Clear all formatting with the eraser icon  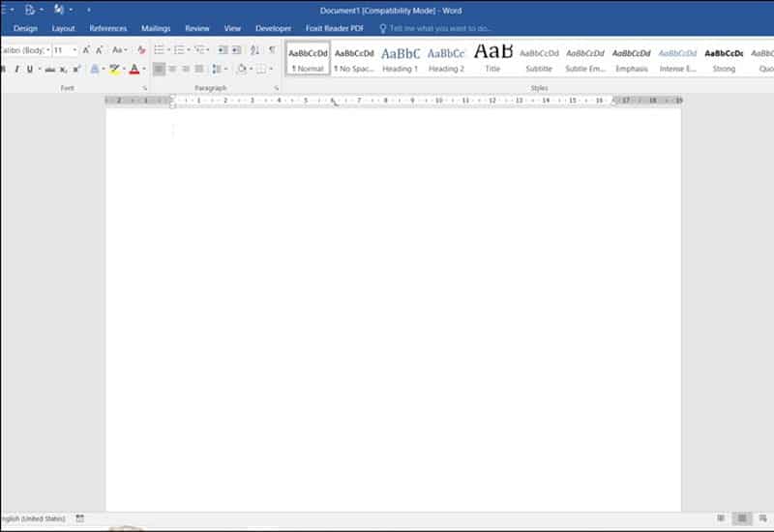point(141,50)
